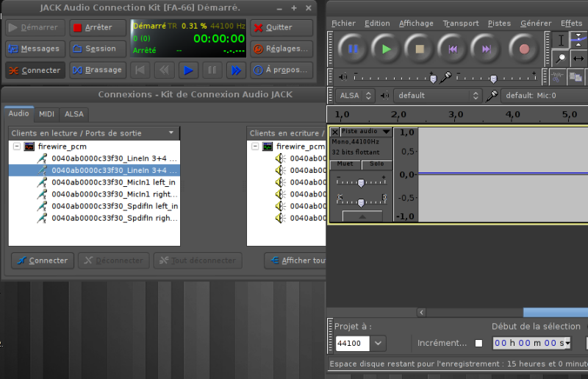The height and width of the screenshot is (379, 588).
Task: Open the project rate 44100 dropdown
Action: 378,343
